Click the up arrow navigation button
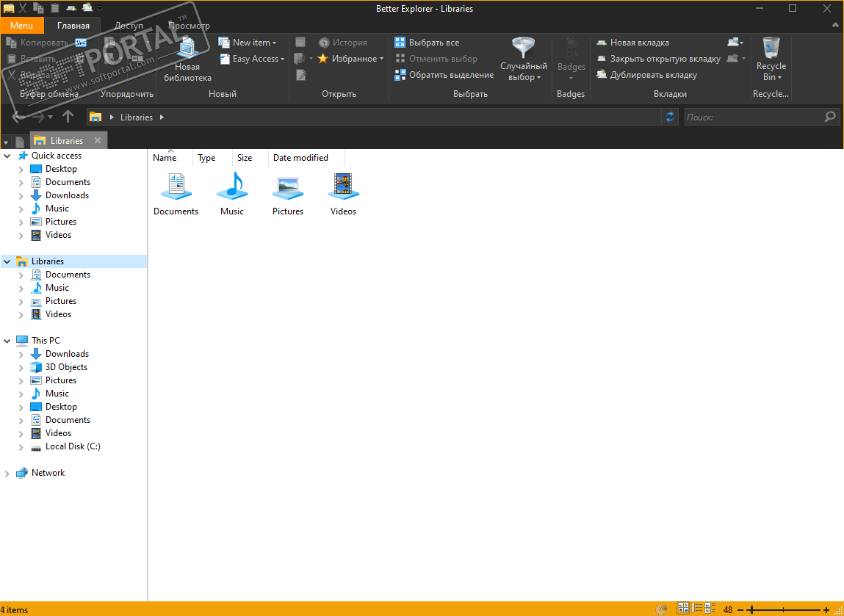 tap(68, 116)
